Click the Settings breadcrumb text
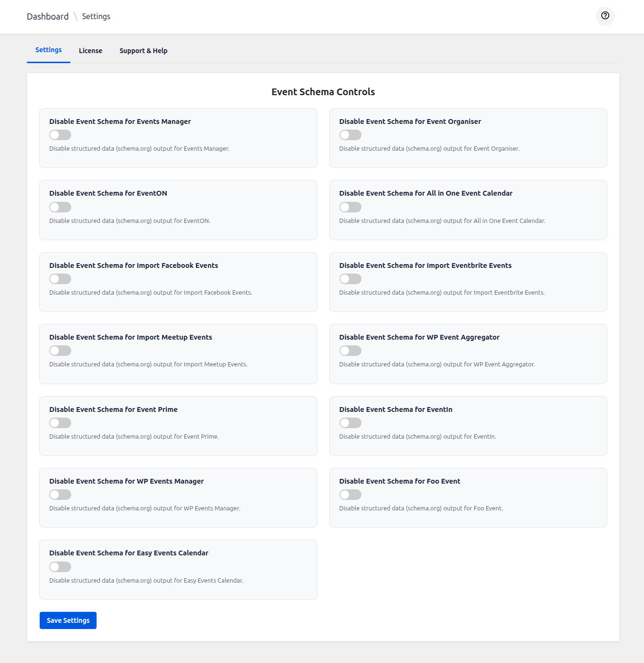 click(96, 16)
